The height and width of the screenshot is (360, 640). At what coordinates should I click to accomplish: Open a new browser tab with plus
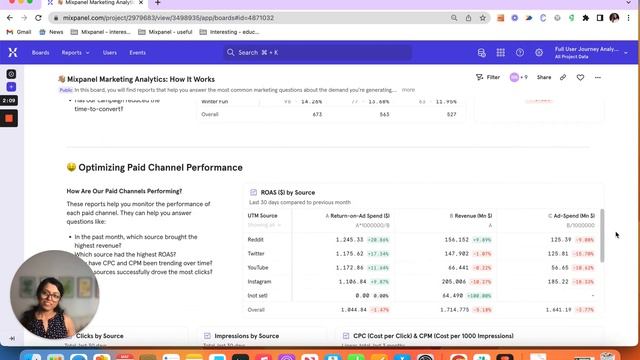(158, 3)
